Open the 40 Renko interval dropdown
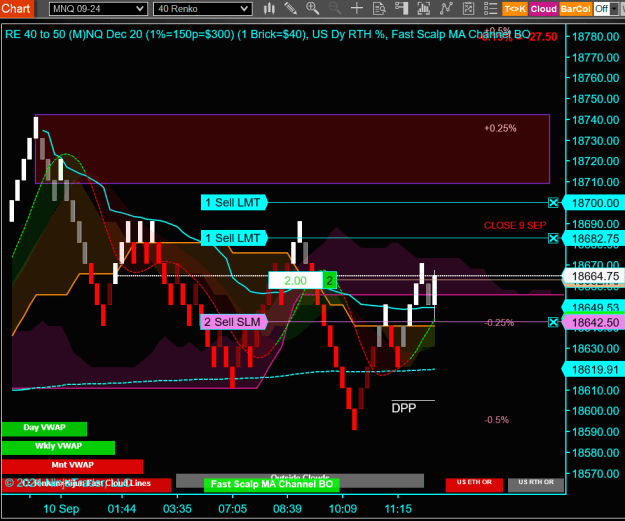Viewport: 625px width, 521px height. click(x=202, y=9)
